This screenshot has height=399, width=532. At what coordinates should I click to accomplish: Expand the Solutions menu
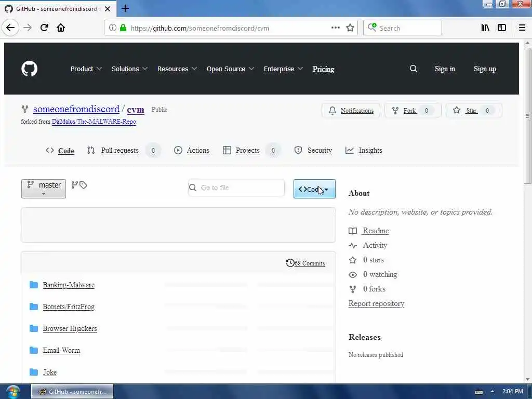coord(129,69)
